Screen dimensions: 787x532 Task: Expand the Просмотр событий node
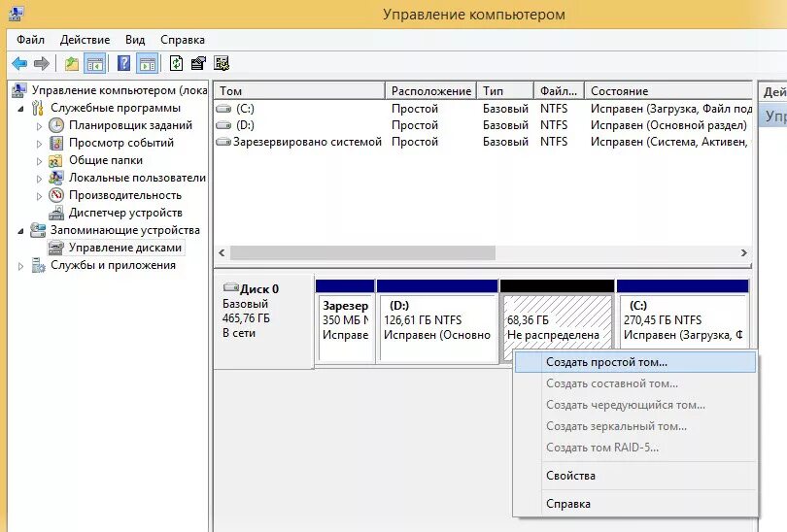[39, 144]
